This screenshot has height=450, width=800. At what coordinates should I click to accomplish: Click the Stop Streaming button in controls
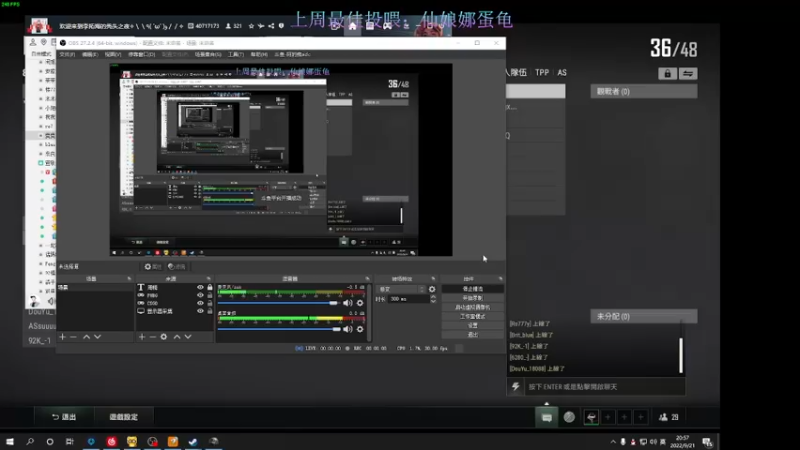point(472,289)
